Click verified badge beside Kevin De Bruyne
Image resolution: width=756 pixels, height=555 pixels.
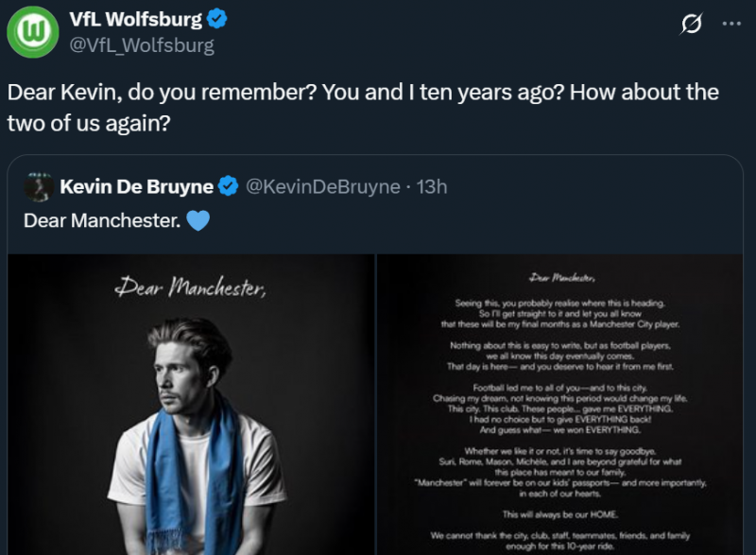coord(228,186)
